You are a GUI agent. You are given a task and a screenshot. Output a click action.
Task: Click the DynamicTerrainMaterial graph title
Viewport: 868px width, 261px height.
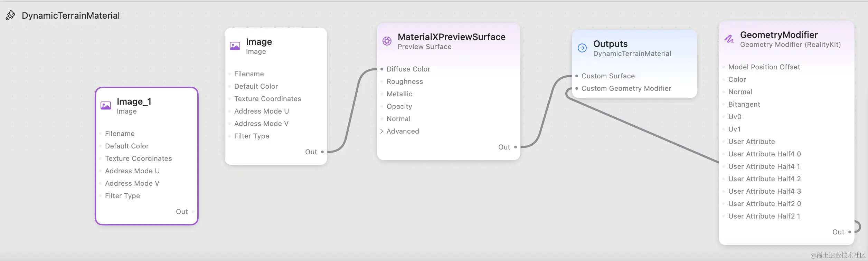(70, 16)
